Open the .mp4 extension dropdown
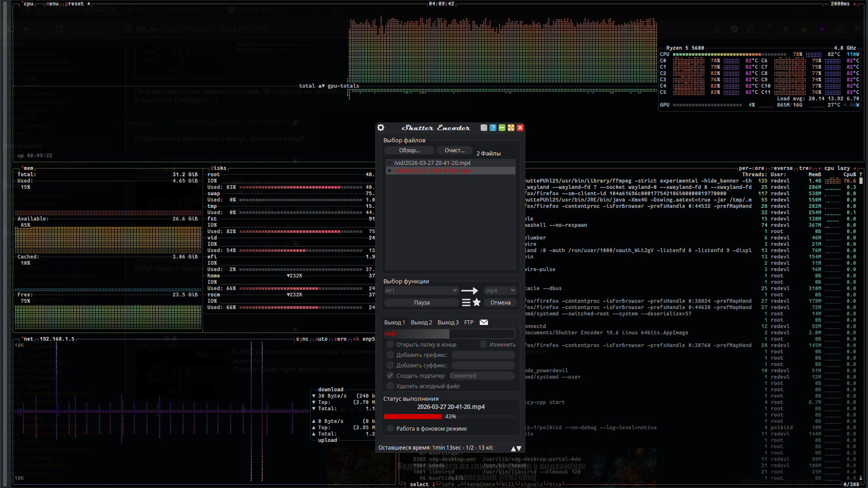The width and height of the screenshot is (868, 488). click(x=512, y=291)
